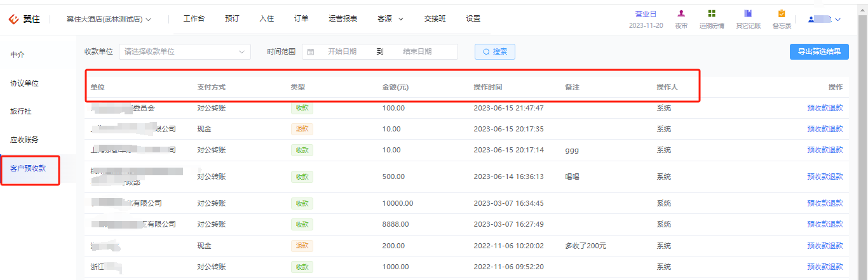Click the user avatar icon
Viewport: 868px width, 280px height.
pos(811,19)
